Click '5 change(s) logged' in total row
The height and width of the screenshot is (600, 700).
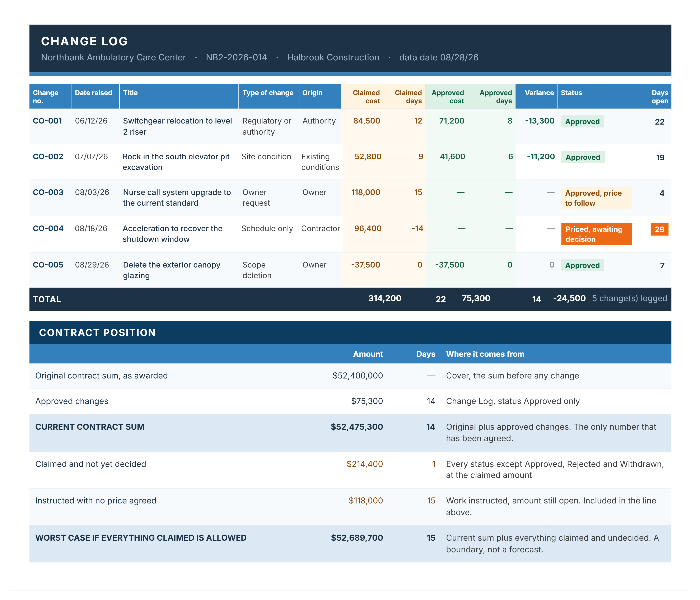pos(630,298)
